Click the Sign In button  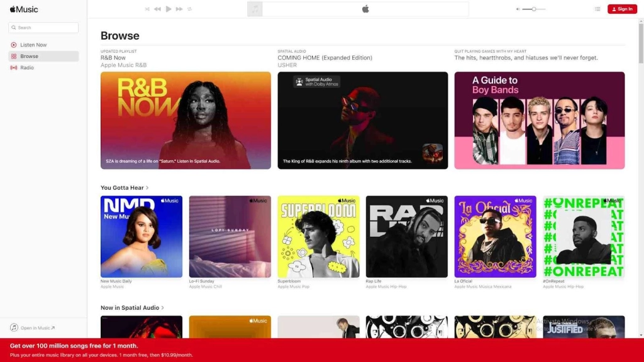622,9
